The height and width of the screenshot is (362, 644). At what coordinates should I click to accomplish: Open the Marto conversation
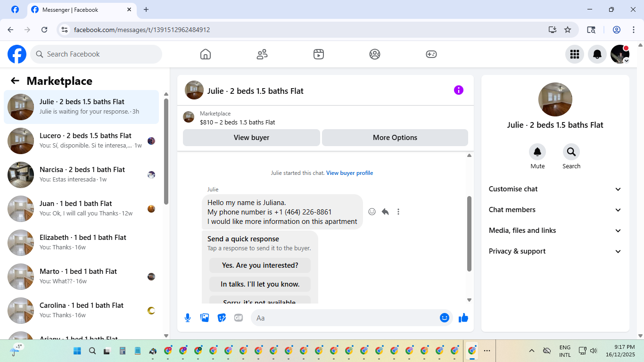click(82, 277)
